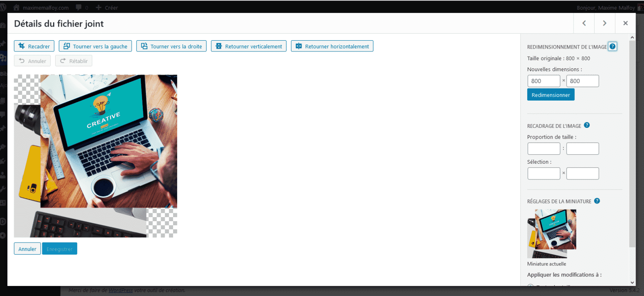Click the new height field showing 800
The height and width of the screenshot is (296, 644).
point(582,81)
